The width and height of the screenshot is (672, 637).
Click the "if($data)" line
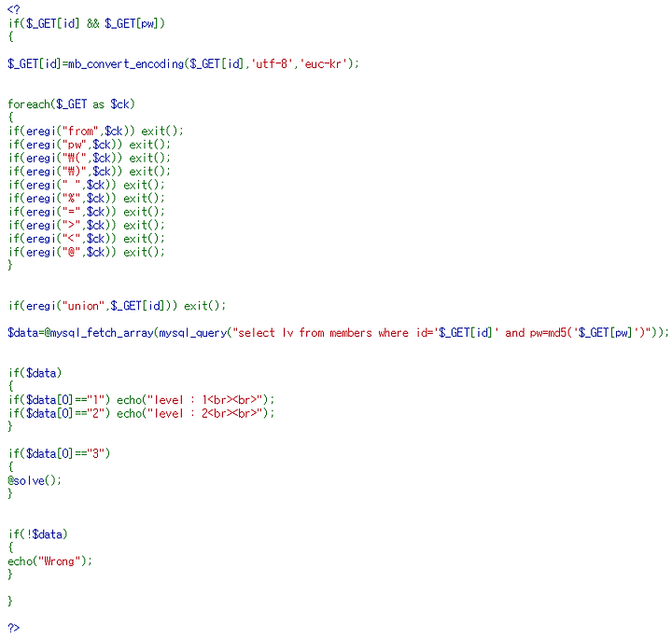35,373
